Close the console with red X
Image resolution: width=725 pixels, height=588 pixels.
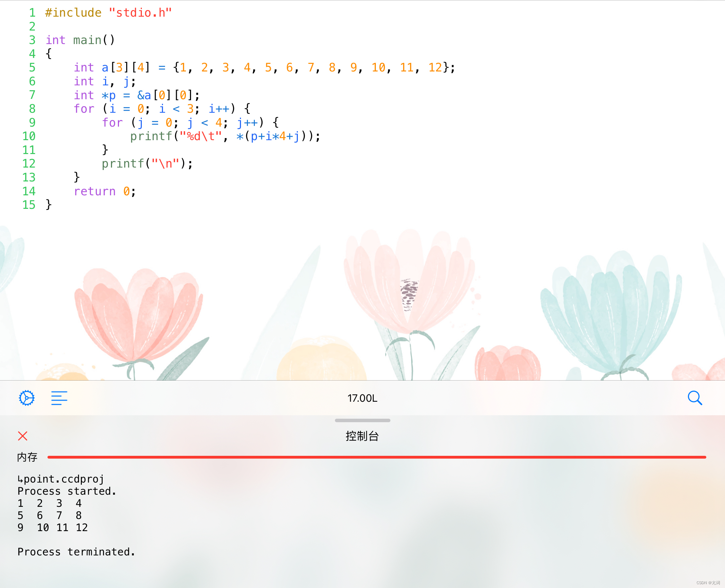(x=23, y=436)
